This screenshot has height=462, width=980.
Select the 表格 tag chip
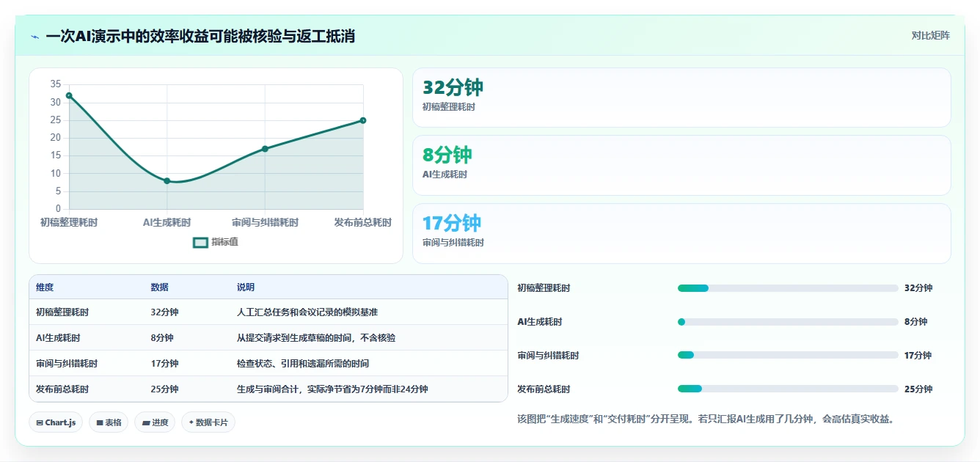(109, 422)
